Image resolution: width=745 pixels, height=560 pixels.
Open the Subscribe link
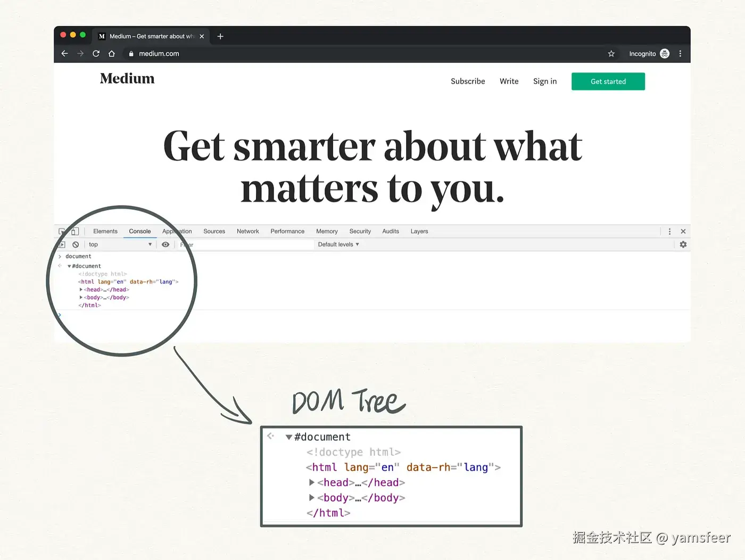468,81
